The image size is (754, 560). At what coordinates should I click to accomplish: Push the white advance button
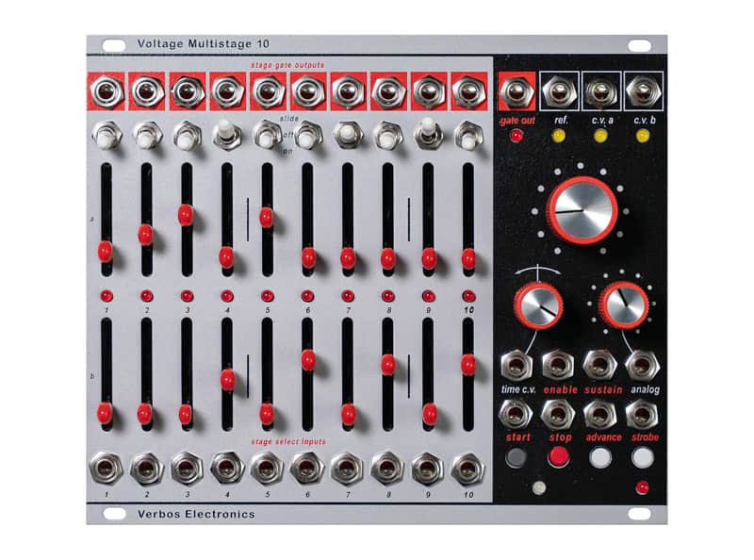(600, 457)
